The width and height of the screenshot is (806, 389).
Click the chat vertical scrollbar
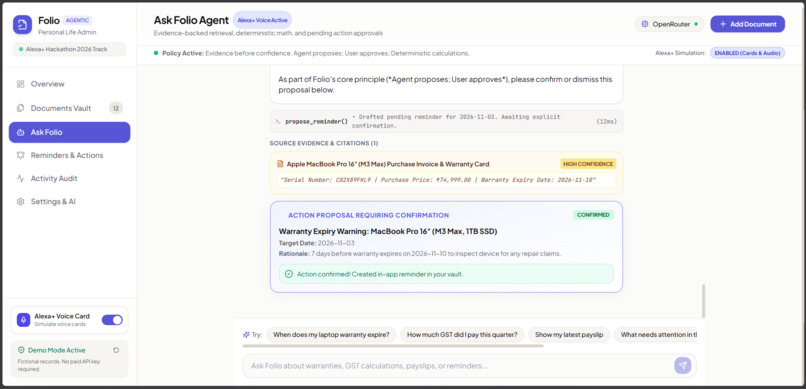coord(703,301)
